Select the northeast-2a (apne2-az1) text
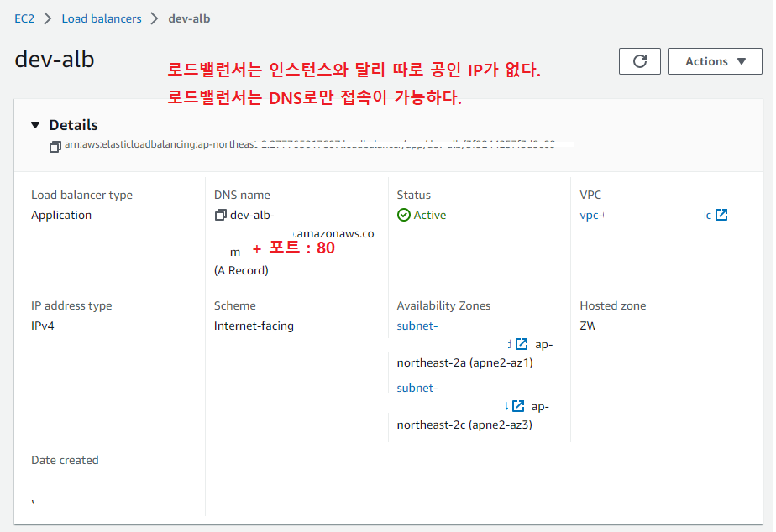776x532 pixels. (x=464, y=362)
